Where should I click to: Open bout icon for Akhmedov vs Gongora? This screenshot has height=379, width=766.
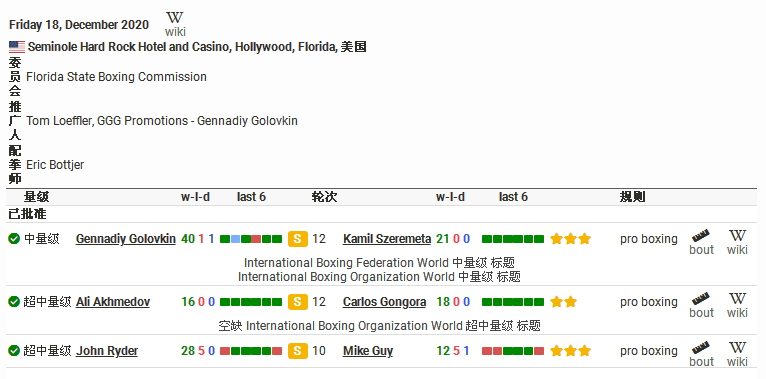[x=702, y=305]
